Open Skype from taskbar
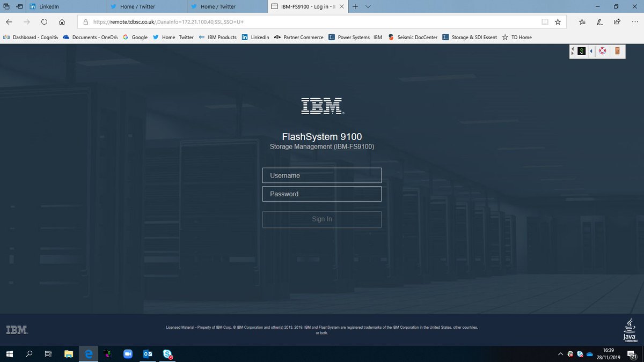 coord(168,354)
